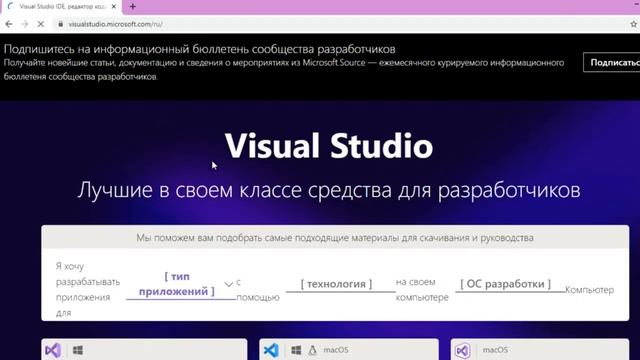View site security lock icon
This screenshot has height=360, width=640.
[60, 24]
